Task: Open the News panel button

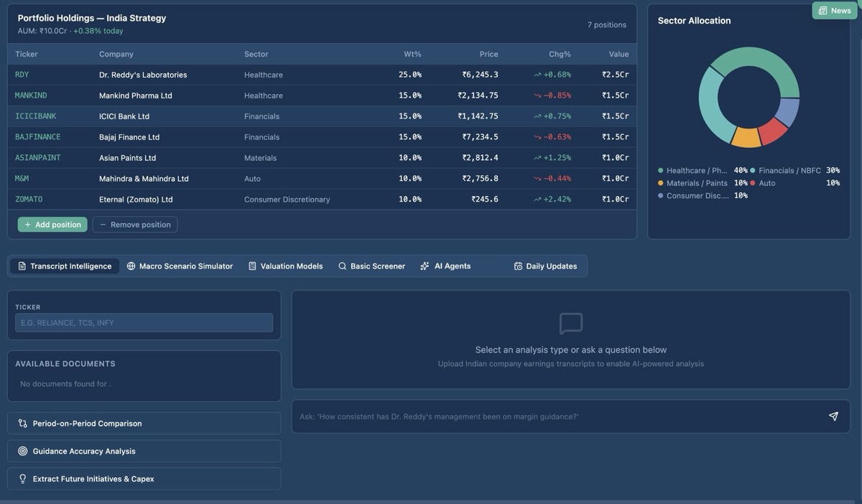Action: pyautogui.click(x=834, y=11)
